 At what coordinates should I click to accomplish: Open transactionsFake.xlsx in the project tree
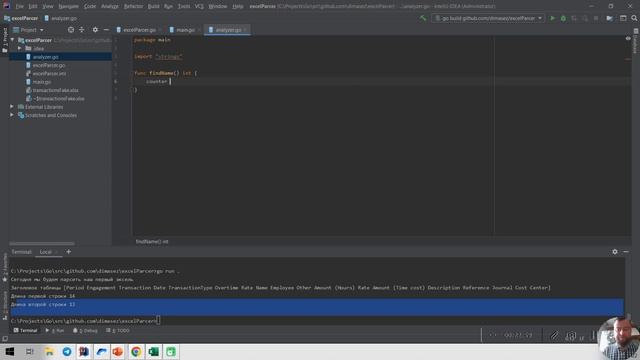pyautogui.click(x=55, y=90)
